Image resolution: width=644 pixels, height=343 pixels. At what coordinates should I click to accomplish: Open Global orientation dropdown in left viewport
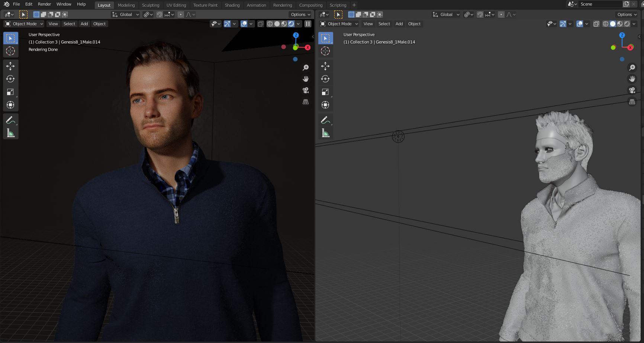[x=126, y=14]
